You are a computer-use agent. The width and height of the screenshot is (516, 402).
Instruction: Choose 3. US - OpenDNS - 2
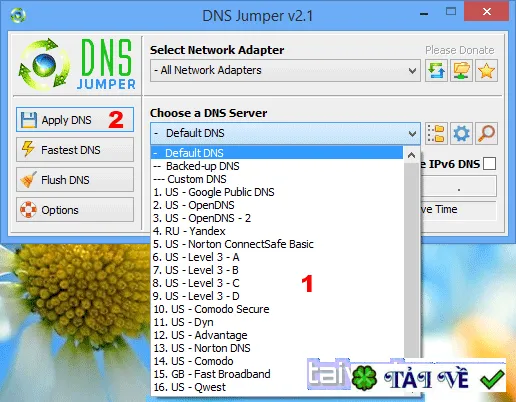point(277,218)
